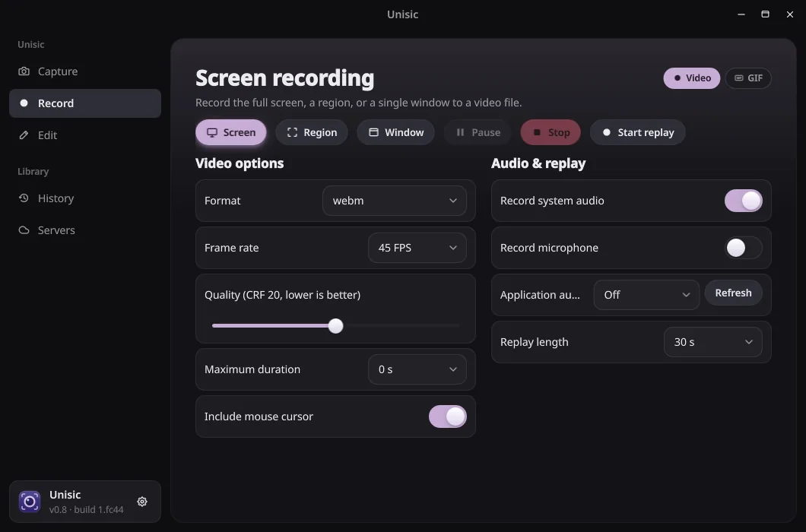Open the Application audio dropdown set to Off
This screenshot has height=532, width=806.
coord(646,295)
